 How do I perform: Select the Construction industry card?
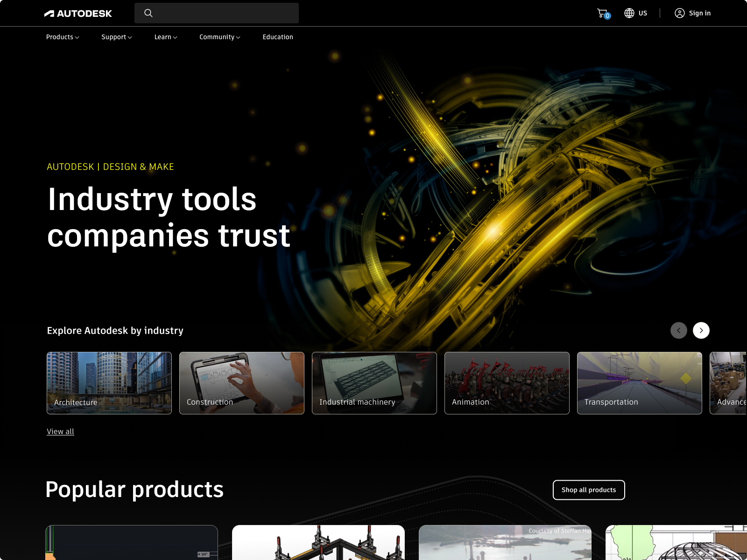click(x=242, y=383)
